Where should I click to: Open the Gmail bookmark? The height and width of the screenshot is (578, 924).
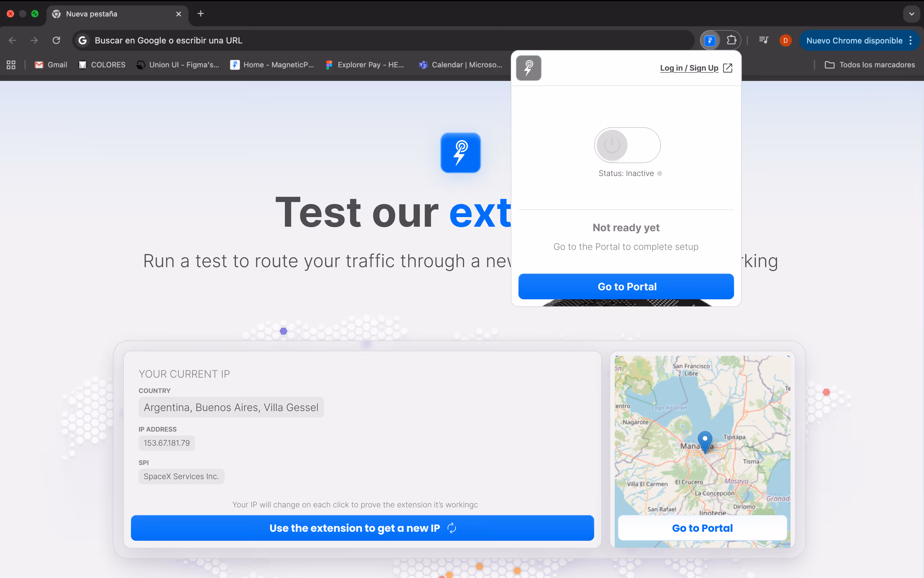pyautogui.click(x=51, y=65)
